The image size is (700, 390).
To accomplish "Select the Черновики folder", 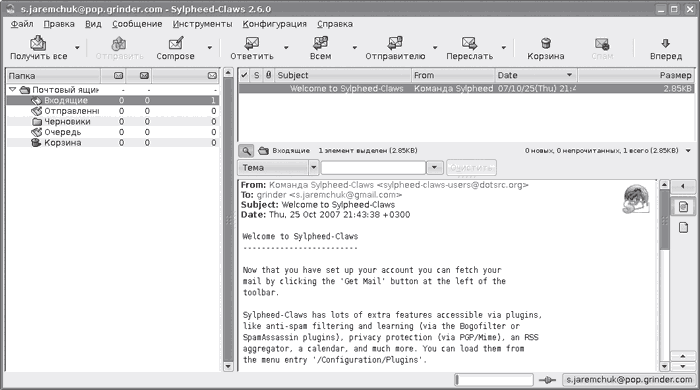I will pos(67,121).
